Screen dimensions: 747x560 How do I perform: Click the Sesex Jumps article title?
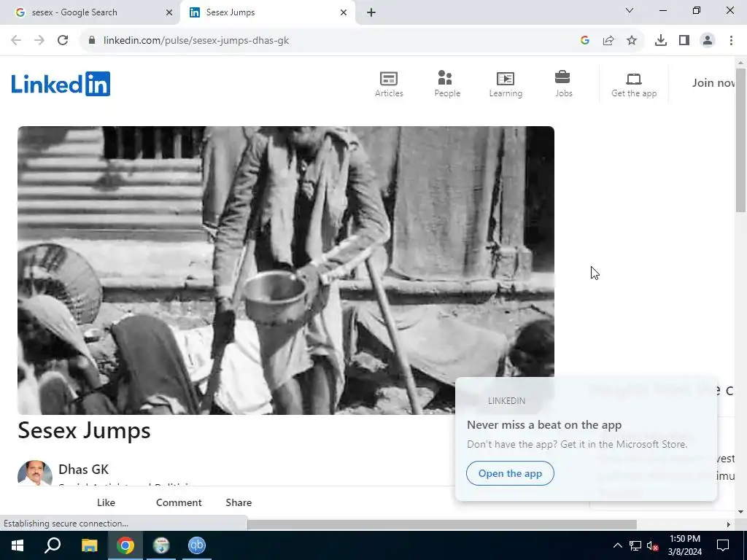point(85,430)
